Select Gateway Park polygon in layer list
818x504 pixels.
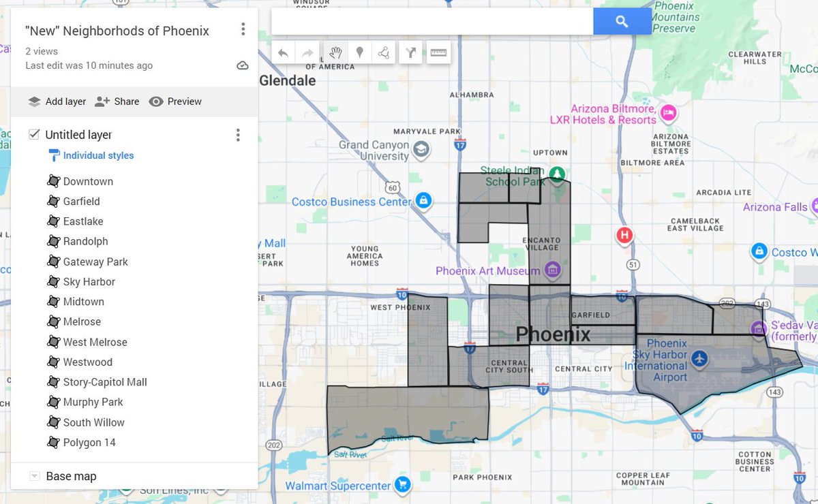(95, 262)
